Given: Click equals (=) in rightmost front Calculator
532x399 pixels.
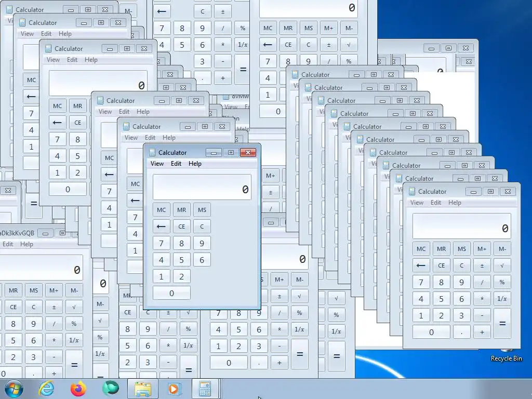Looking at the screenshot, I should [x=502, y=324].
